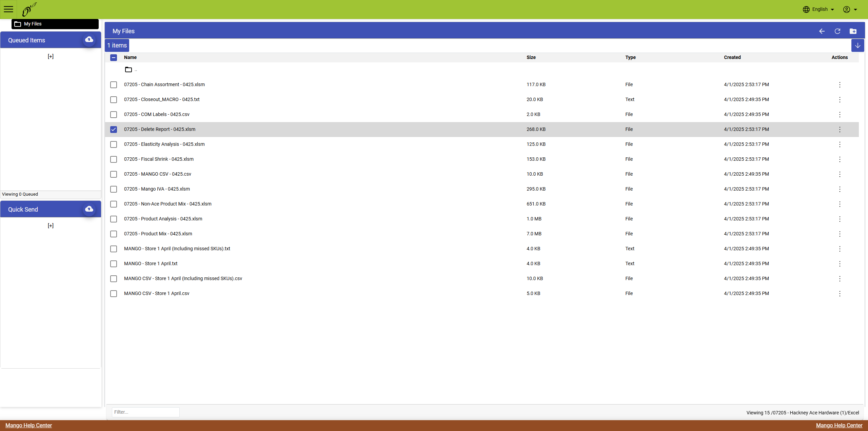Open the right Mango Help Center link
Viewport: 868px width, 431px height.
coord(839,425)
